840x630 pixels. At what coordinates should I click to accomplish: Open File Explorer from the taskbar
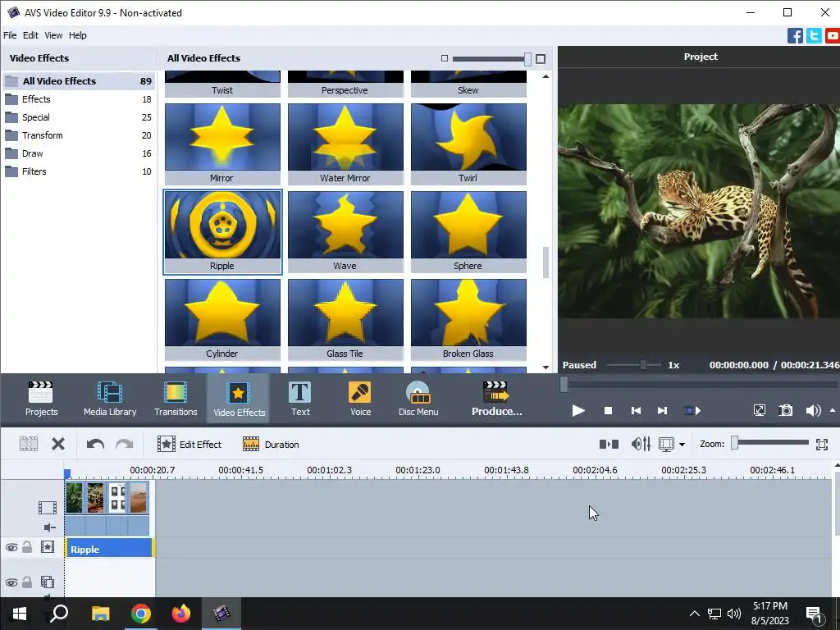[100, 614]
